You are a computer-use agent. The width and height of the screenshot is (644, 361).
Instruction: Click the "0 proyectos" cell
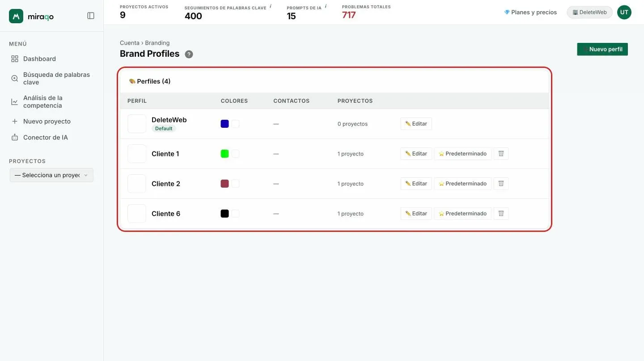[352, 124]
